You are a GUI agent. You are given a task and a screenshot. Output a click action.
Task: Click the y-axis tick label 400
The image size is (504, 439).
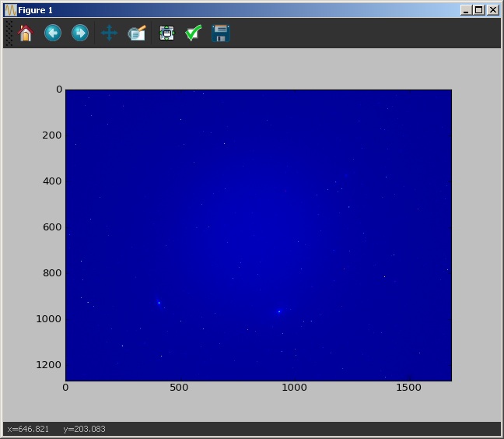pyautogui.click(x=52, y=181)
